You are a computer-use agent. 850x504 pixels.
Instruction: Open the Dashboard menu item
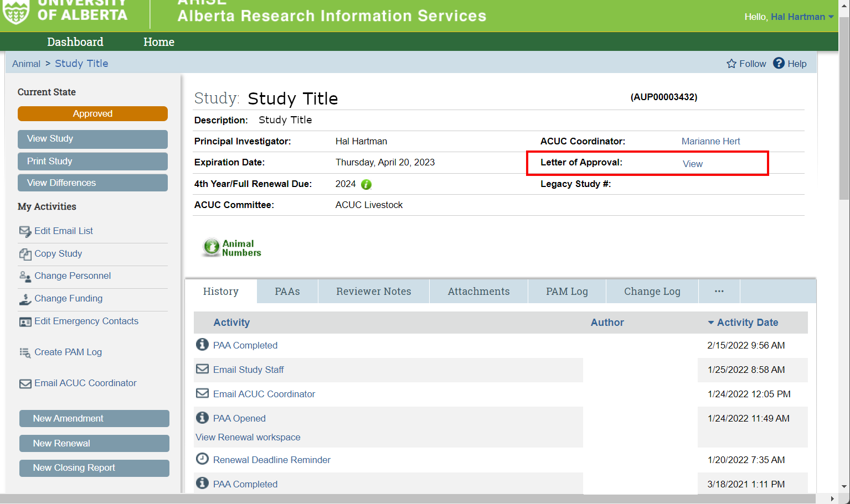click(75, 42)
